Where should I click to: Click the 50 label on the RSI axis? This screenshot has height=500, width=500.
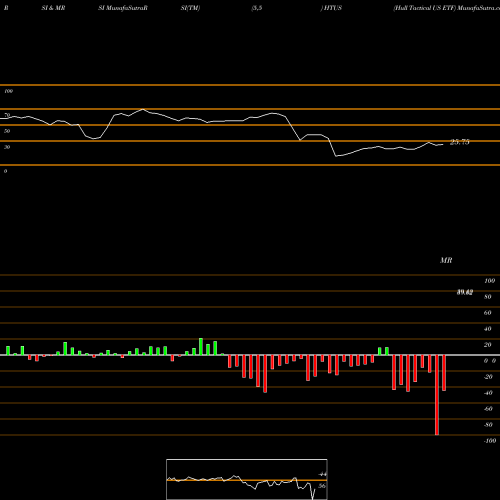(x=7, y=131)
